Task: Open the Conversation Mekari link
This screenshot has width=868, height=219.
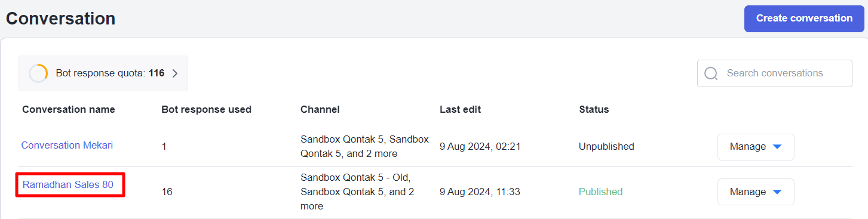Action: coord(67,145)
